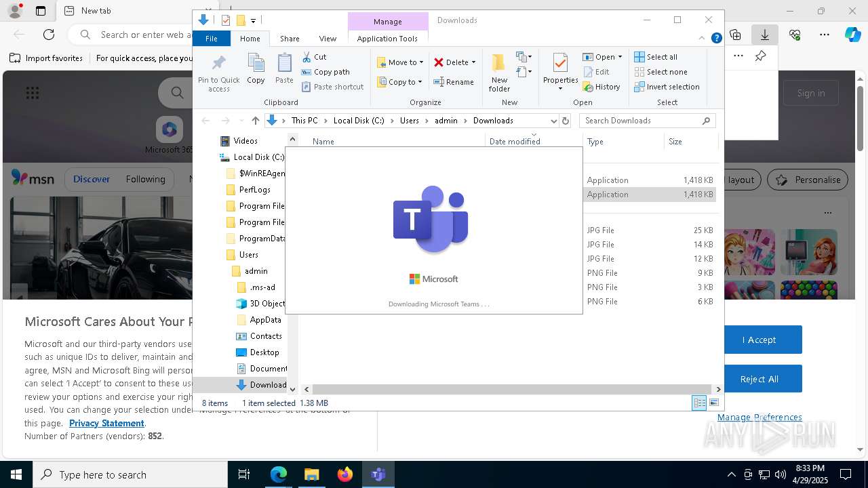
Task: Switch to details view in status bar
Action: [x=699, y=403]
